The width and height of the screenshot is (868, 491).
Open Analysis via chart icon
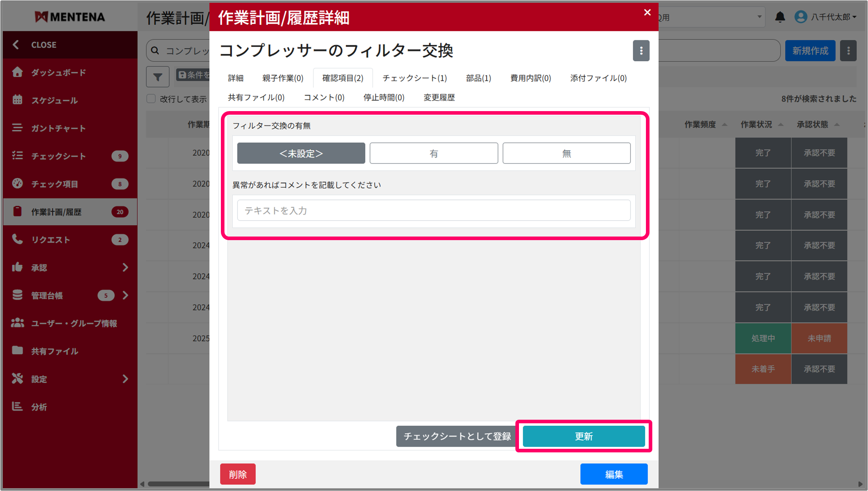tap(17, 407)
